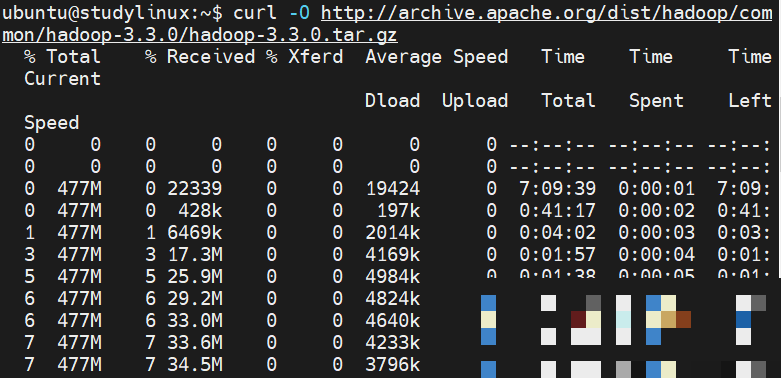Select the download speed 4640k

pos(393,320)
